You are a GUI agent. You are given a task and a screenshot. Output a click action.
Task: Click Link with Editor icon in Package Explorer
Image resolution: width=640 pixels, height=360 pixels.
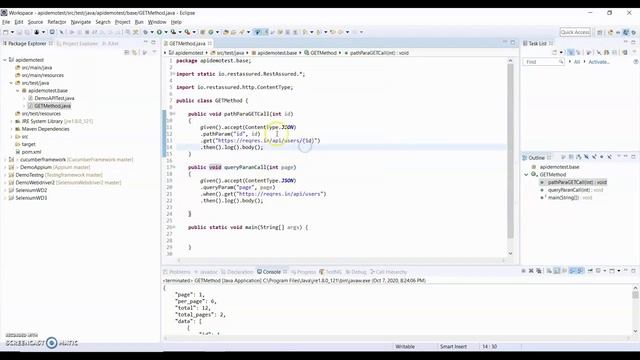[135, 52]
